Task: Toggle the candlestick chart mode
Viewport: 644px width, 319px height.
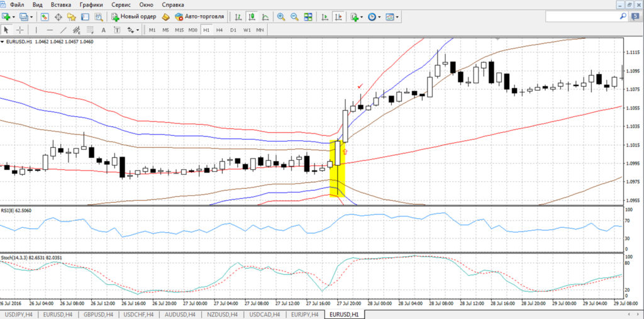Action: (252, 17)
